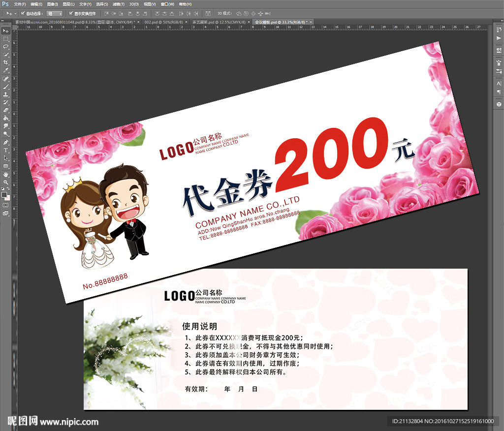This screenshot has height=431, width=504.
Task: Expand the Move tool options arrow
Action: click(15, 13)
